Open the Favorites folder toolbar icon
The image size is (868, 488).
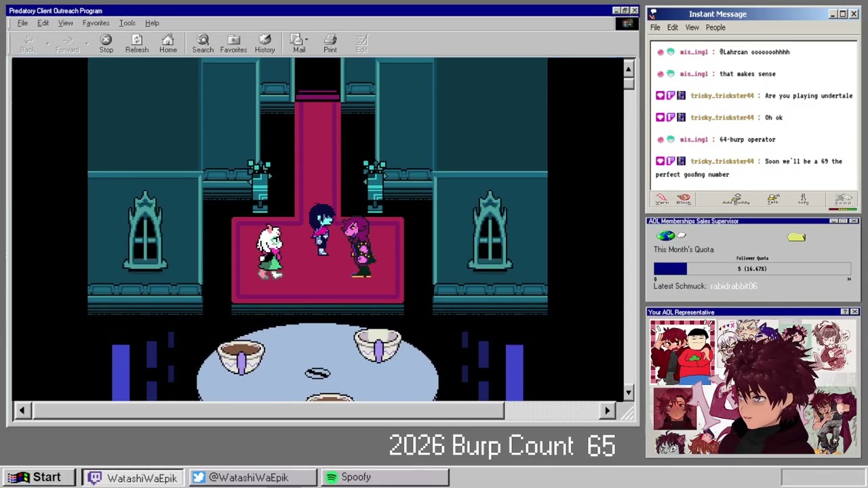tap(233, 43)
